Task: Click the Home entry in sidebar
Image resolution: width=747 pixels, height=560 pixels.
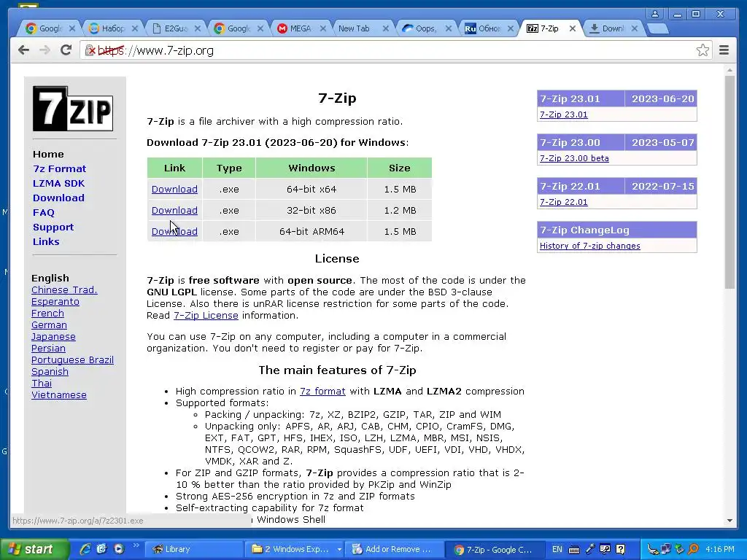Action: (48, 155)
